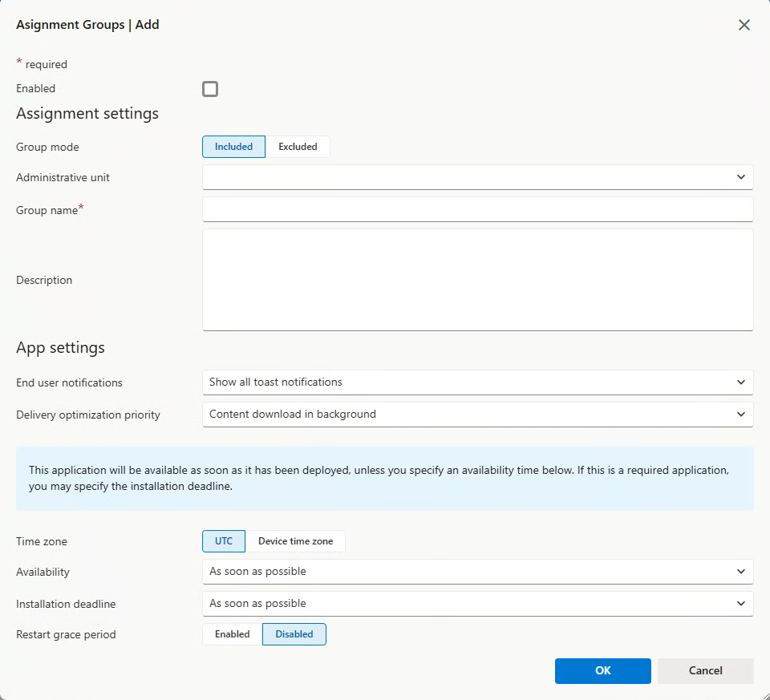
Task: Click the Group name input field
Action: tap(478, 209)
